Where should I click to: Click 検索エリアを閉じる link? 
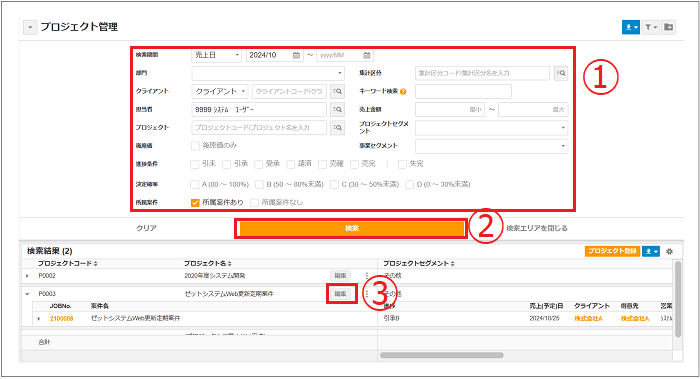[x=537, y=229]
